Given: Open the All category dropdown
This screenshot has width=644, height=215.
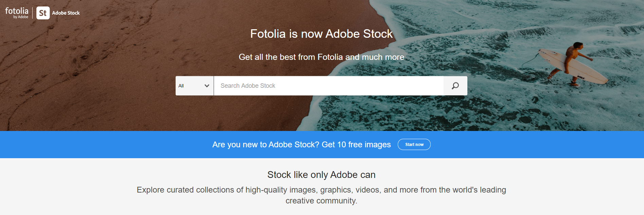Looking at the screenshot, I should 194,86.
